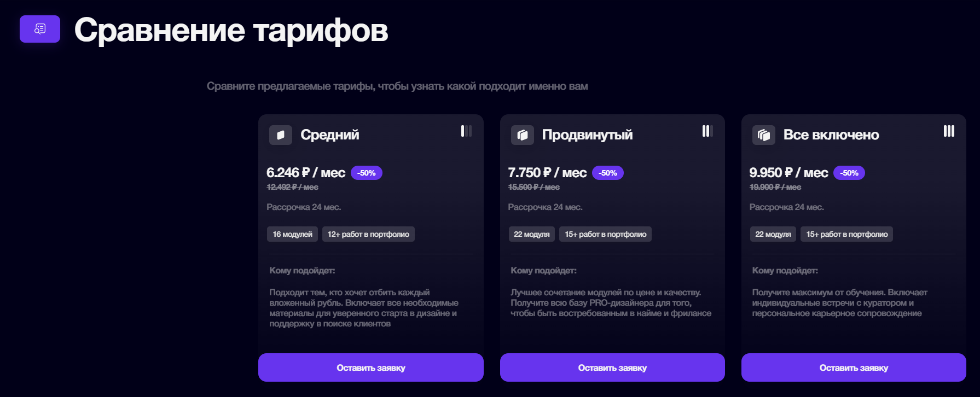Click the two-bars indicator on Средний card

466,131
